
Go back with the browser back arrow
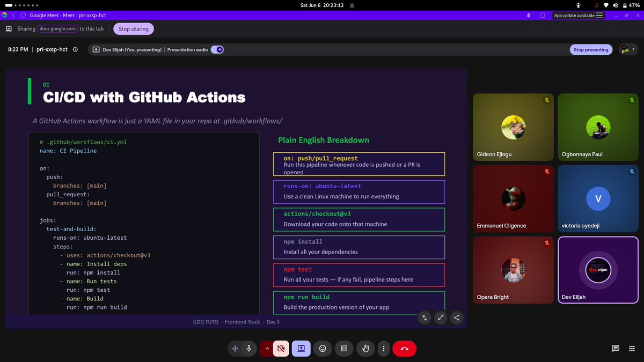14,16
